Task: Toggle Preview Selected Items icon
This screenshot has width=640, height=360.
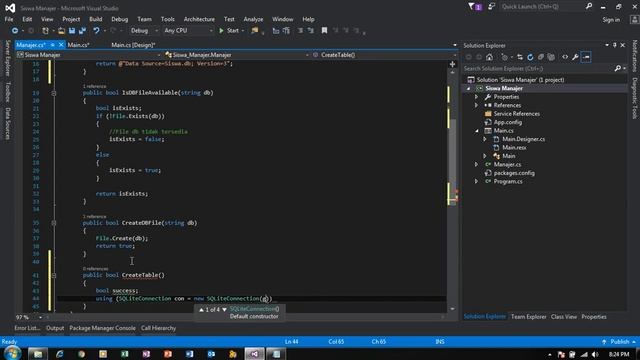Action: 586,57
